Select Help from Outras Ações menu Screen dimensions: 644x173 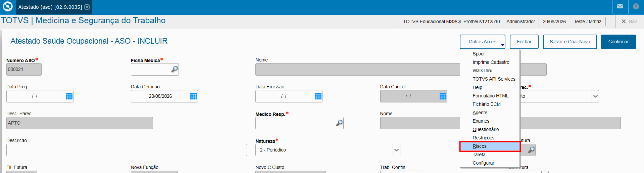(x=490, y=87)
